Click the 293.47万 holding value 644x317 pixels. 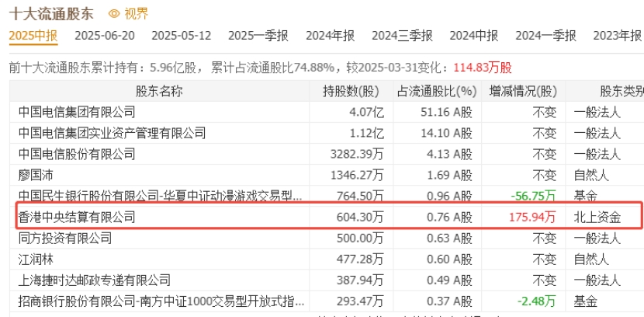coord(360,301)
